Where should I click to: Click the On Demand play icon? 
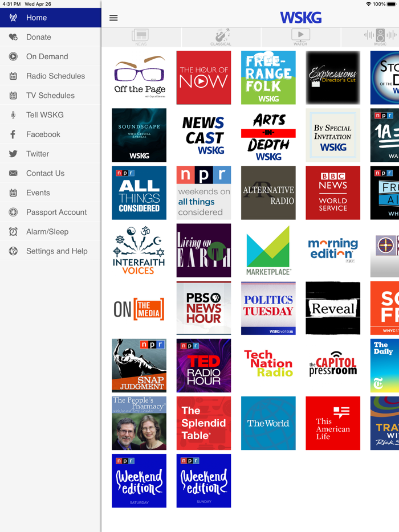[x=13, y=56]
